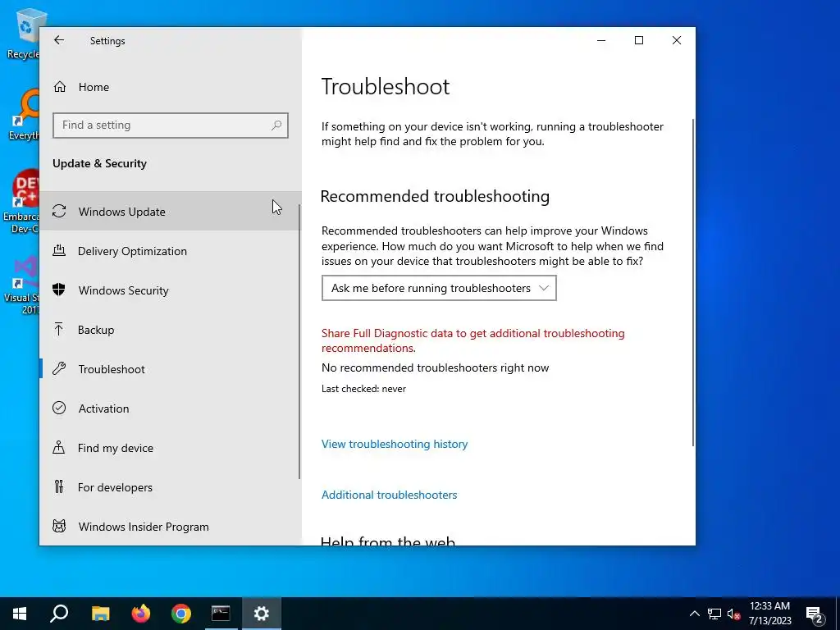840x630 pixels.
Task: Switch to Command Prompt in taskbar
Action: [x=221, y=614]
